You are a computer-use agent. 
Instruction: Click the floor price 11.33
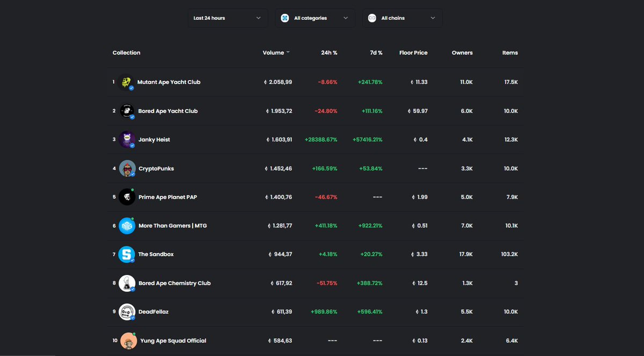421,82
